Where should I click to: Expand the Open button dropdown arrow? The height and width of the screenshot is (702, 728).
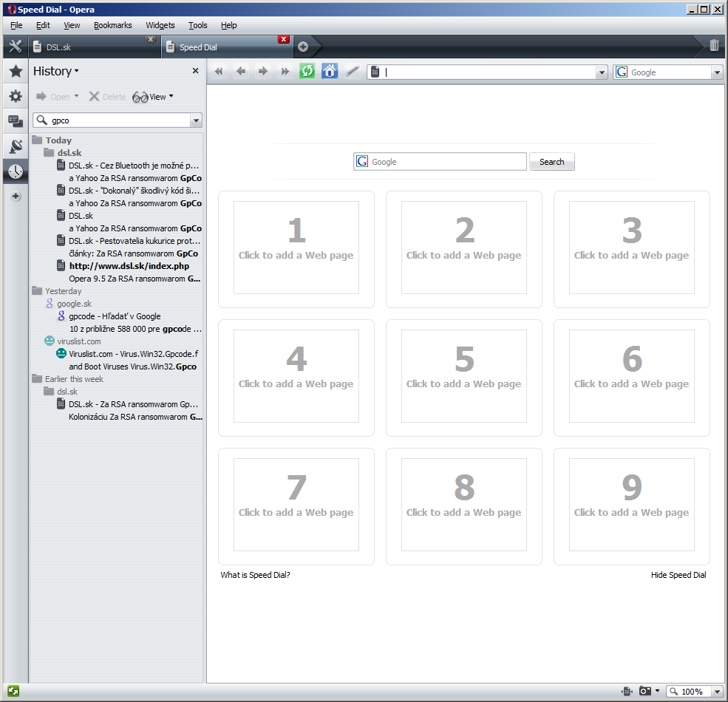[77, 96]
